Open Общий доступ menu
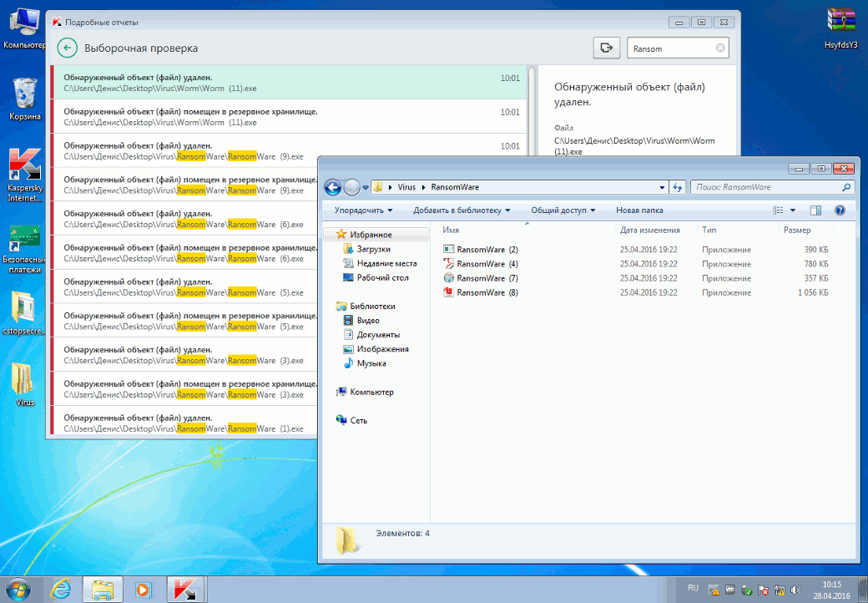Viewport: 868px width, 603px height. click(563, 210)
